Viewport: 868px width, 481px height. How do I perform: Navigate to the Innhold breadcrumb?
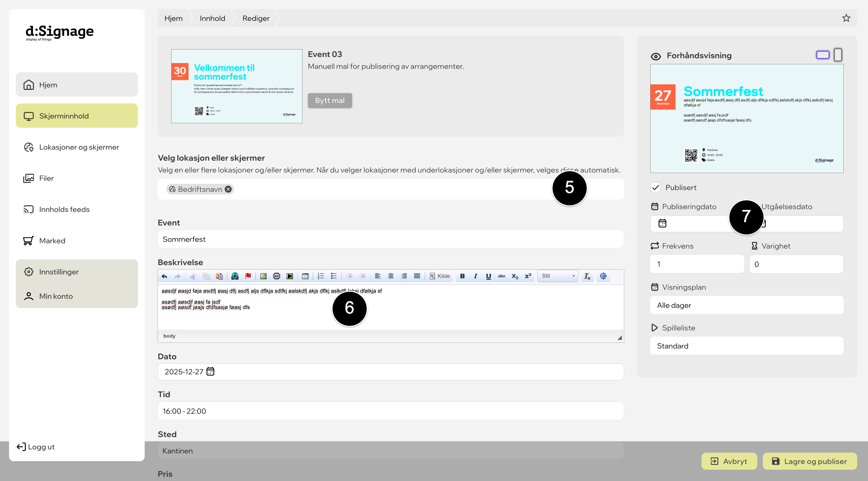pos(213,18)
